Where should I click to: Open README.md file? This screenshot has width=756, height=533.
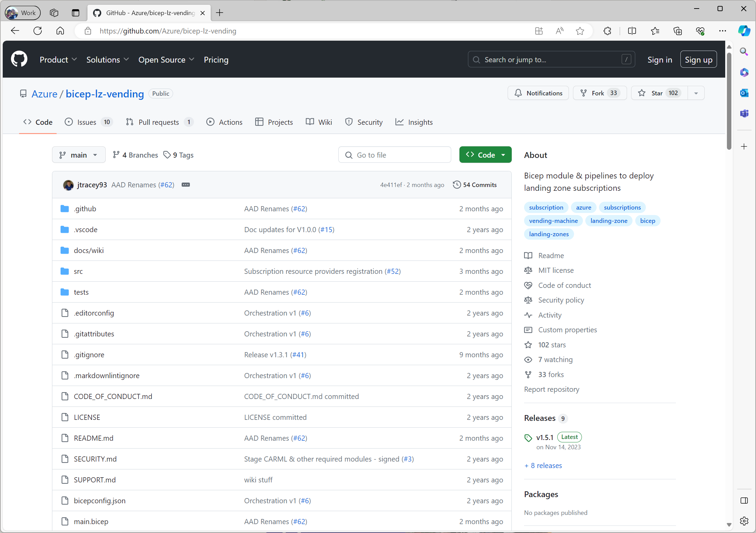[93, 438]
